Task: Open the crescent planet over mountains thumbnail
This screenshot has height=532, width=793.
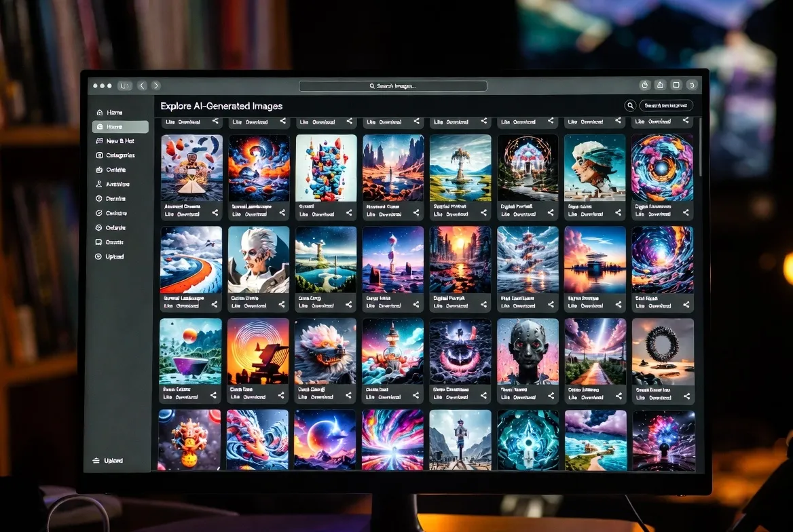Action: pyautogui.click(x=325, y=440)
